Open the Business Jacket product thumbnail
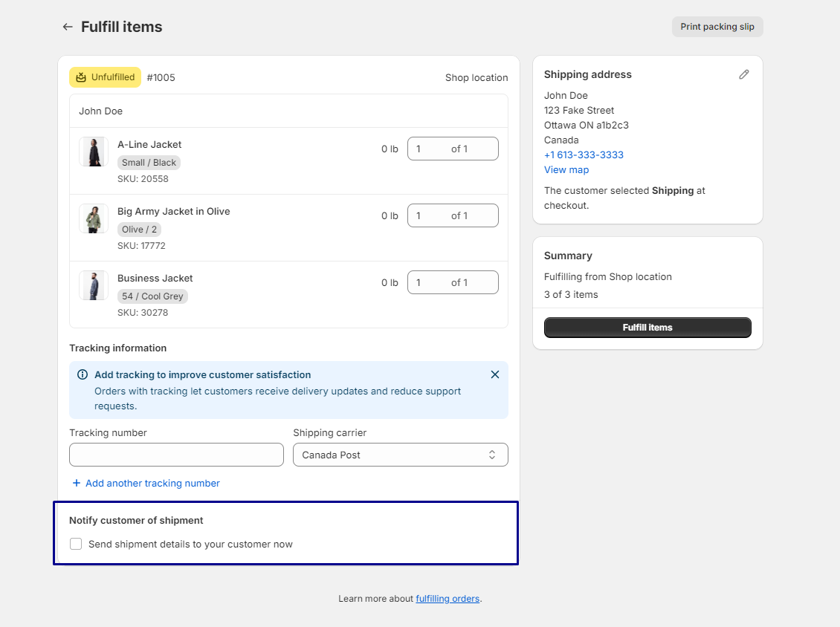Screen dimensions: 840x627 (x=94, y=285)
